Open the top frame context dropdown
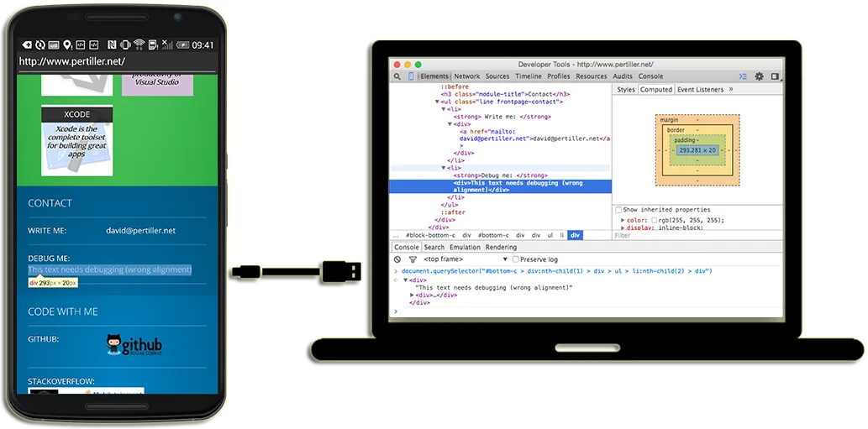This screenshot has width=868, height=429. [466, 259]
